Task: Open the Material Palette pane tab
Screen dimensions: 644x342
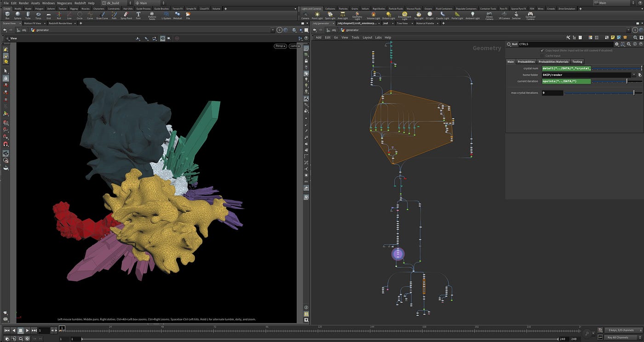Action: 425,23
